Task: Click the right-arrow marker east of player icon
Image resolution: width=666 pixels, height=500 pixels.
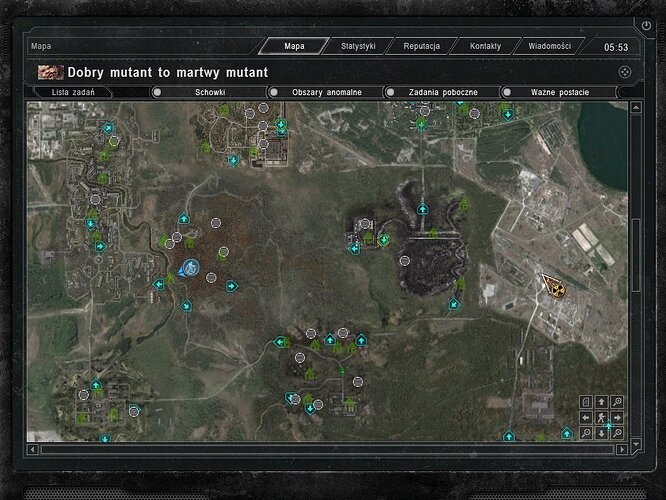Action: click(x=231, y=286)
